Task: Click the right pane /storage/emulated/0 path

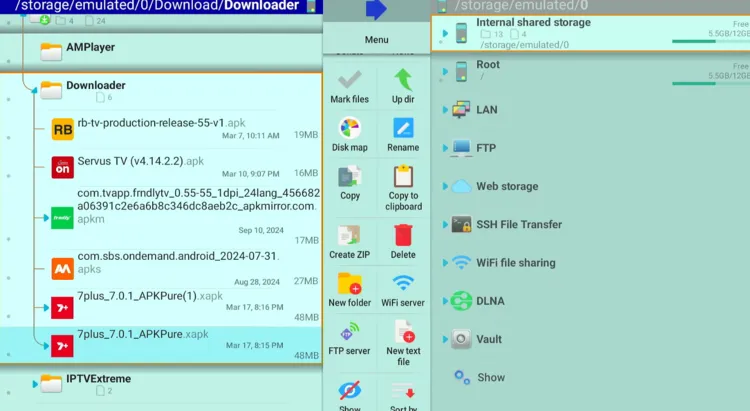Action: click(x=521, y=6)
